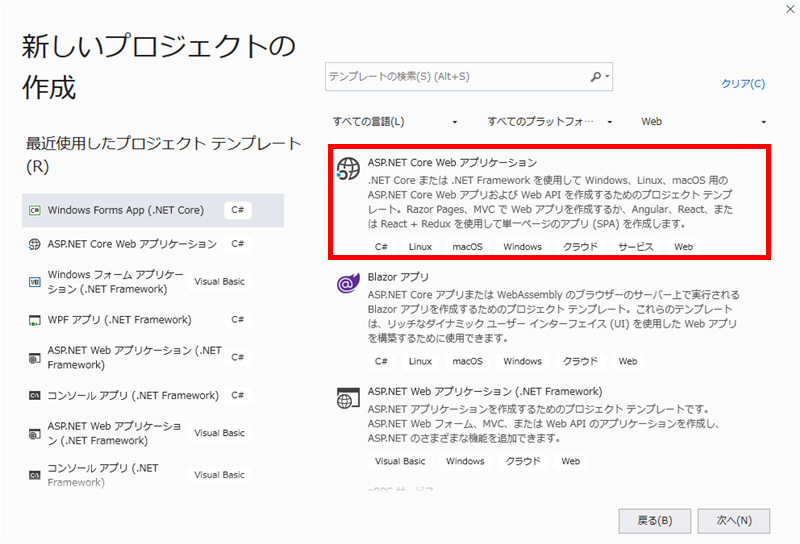The image size is (800, 544).
Task: Open the すべてのプラットフォーム platform filter dropdown
Action: point(549,121)
